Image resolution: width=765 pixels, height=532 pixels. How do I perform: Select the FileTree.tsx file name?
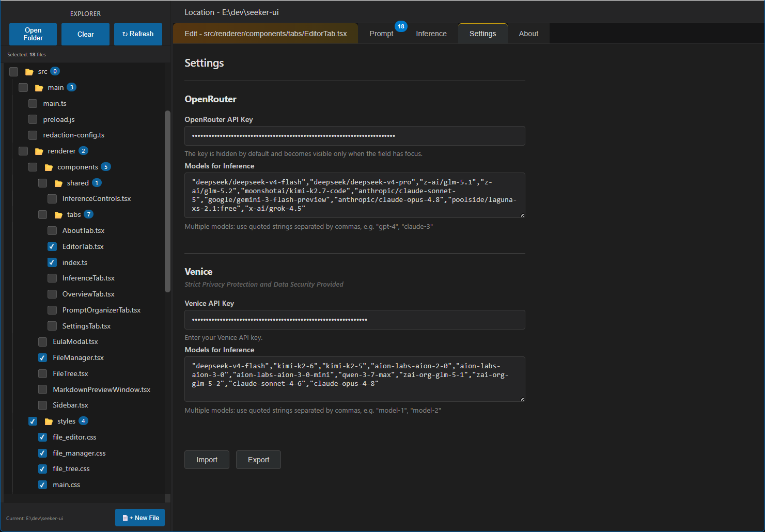(70, 374)
